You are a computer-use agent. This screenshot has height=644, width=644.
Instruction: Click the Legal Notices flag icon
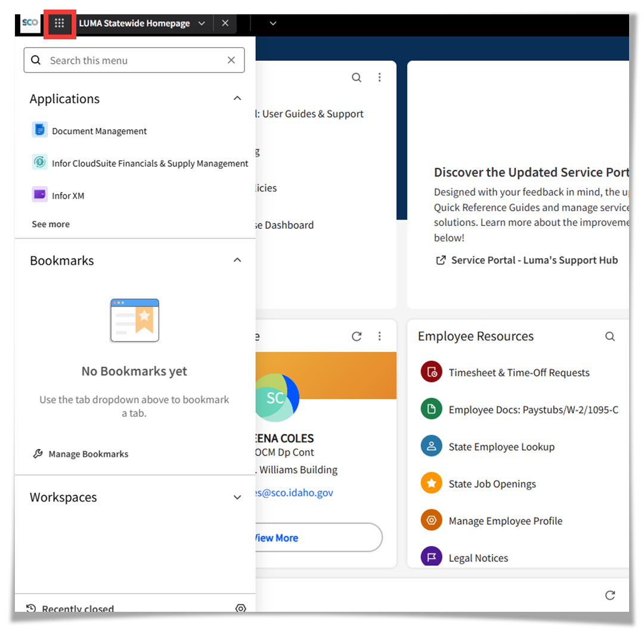point(431,556)
